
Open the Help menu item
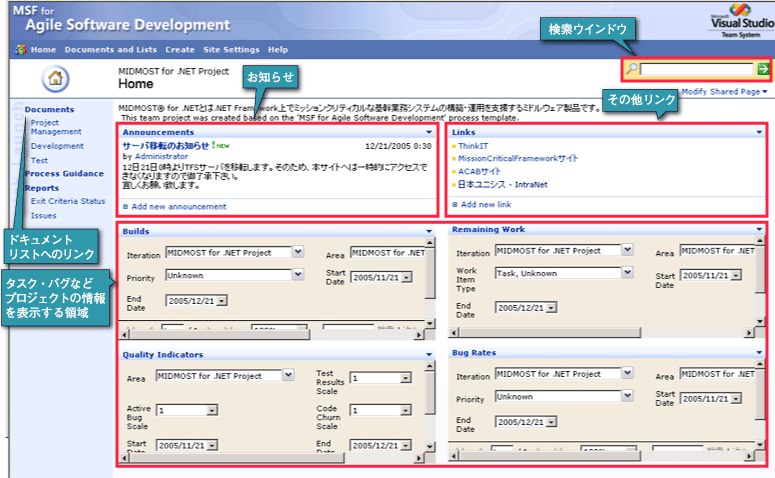(278, 49)
